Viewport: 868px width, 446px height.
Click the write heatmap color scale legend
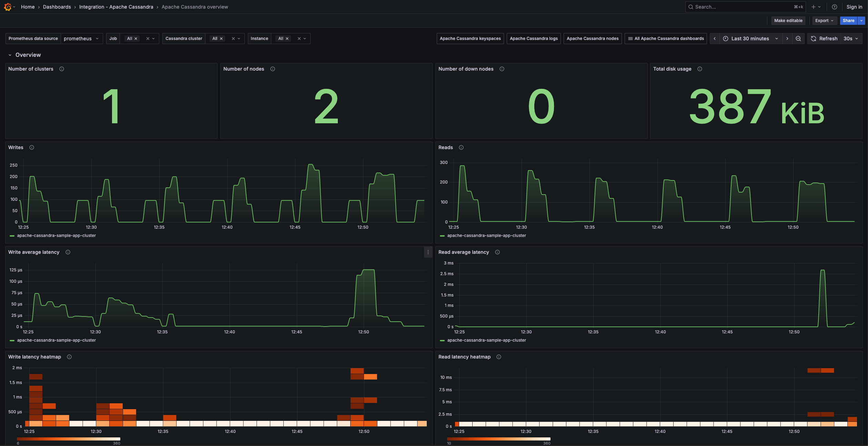(69, 439)
